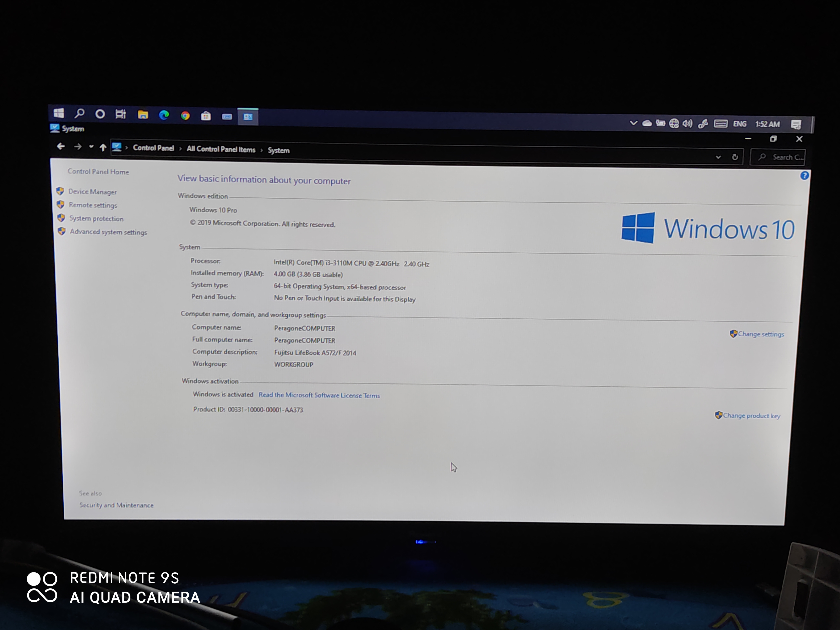Select the Control Panel breadcrumb
Image resolution: width=840 pixels, height=630 pixels.
click(154, 148)
